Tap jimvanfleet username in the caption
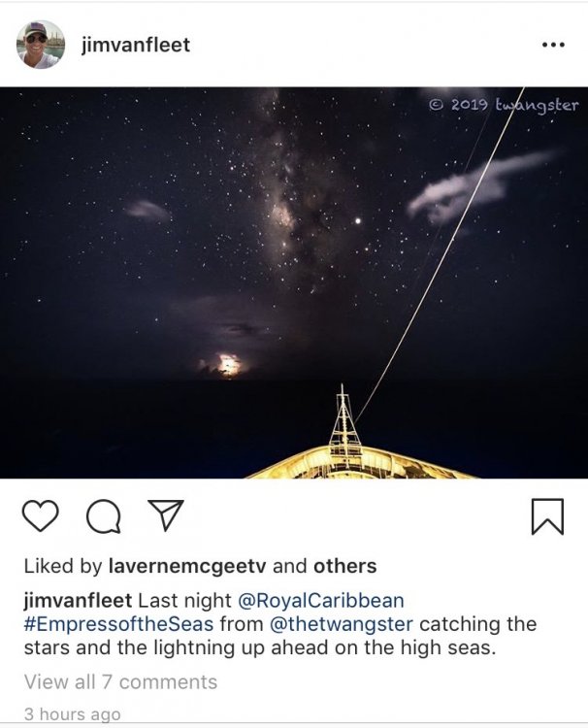 pos(78,600)
